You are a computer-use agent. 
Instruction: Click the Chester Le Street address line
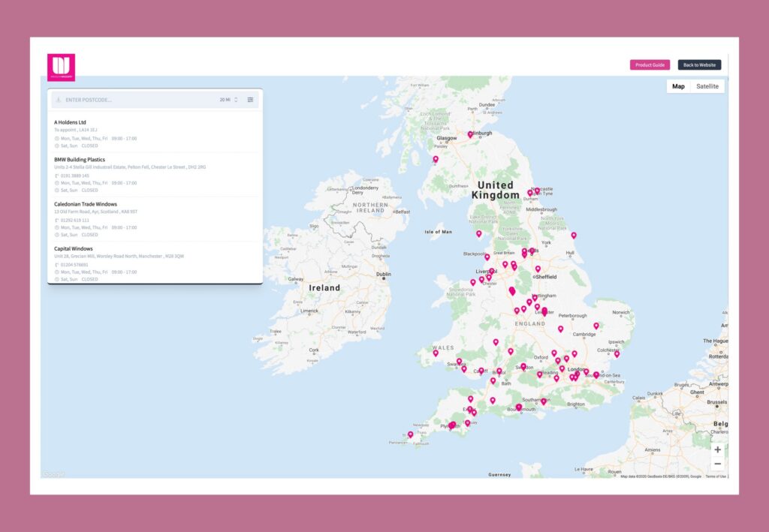click(x=130, y=167)
